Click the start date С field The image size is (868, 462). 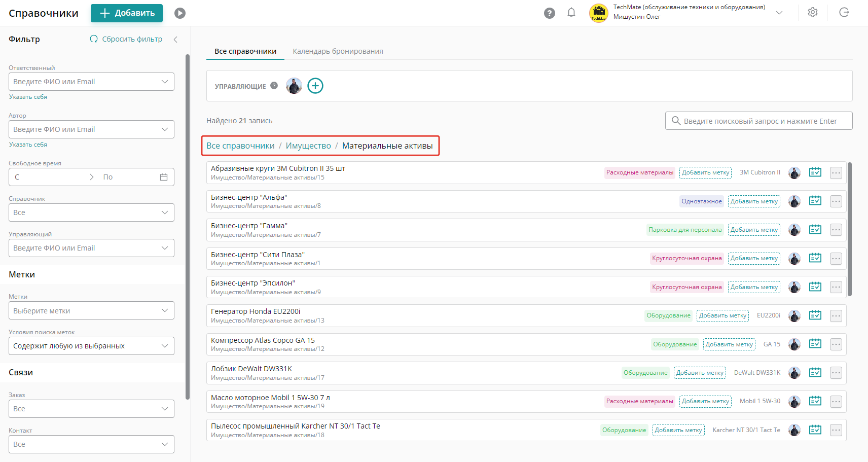click(x=48, y=177)
